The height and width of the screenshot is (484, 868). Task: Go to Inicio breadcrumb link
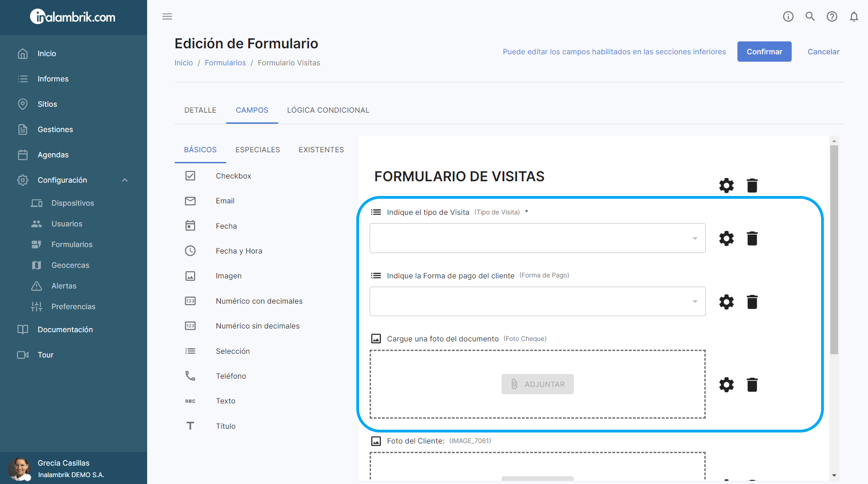pos(183,63)
